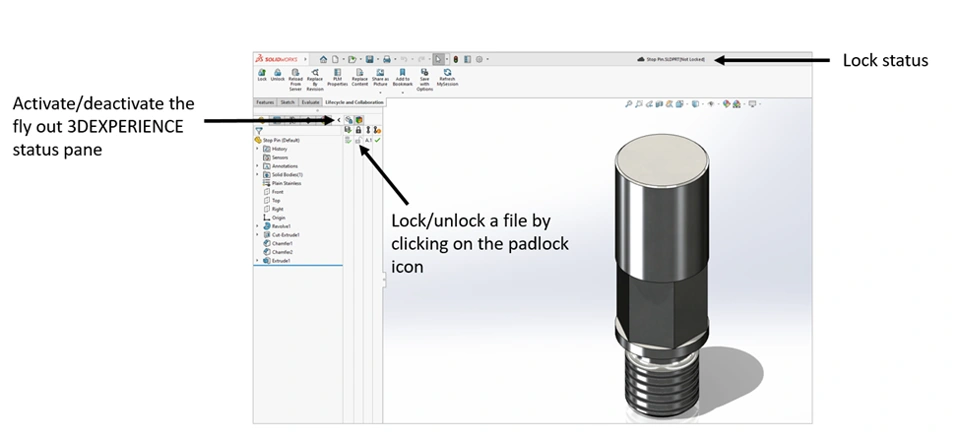The width and height of the screenshot is (960, 440).
Task: Open the dropdown arrow next to Save
Action: coord(378,59)
